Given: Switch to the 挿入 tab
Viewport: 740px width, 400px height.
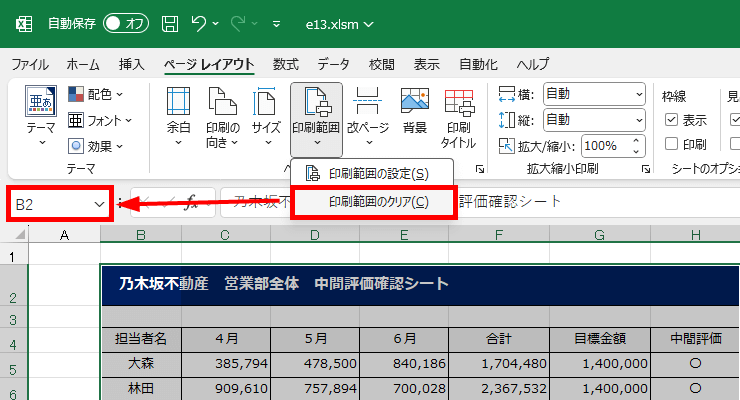Looking at the screenshot, I should [132, 64].
